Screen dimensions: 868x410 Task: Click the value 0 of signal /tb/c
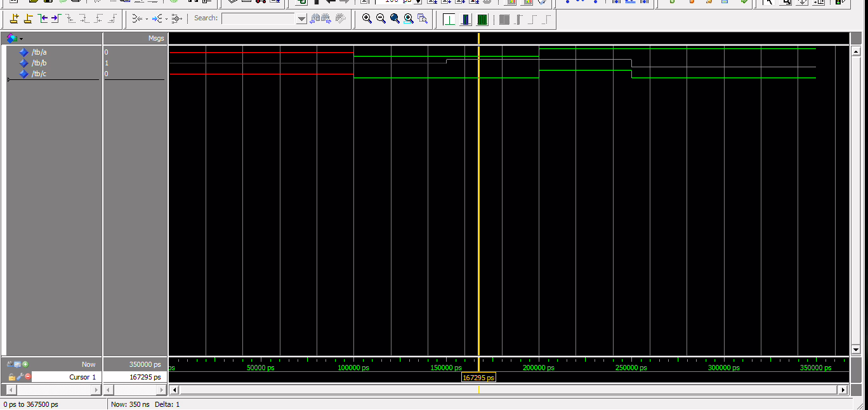pyautogui.click(x=107, y=74)
